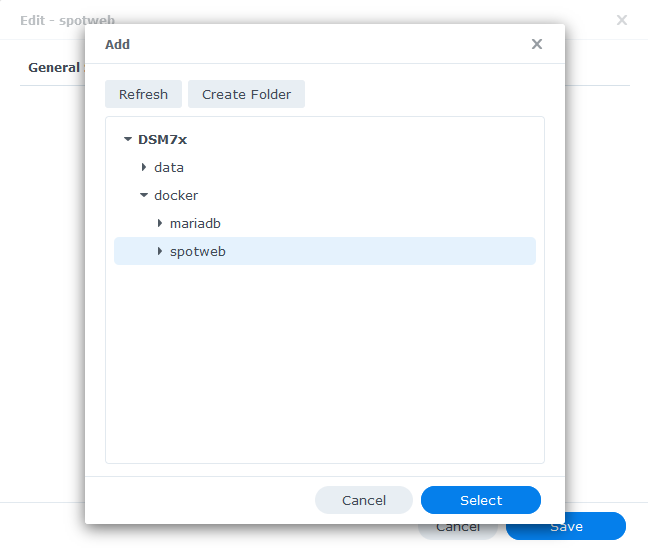This screenshot has height=548, width=648.
Task: Cancel the Add folder dialog
Action: pos(364,500)
